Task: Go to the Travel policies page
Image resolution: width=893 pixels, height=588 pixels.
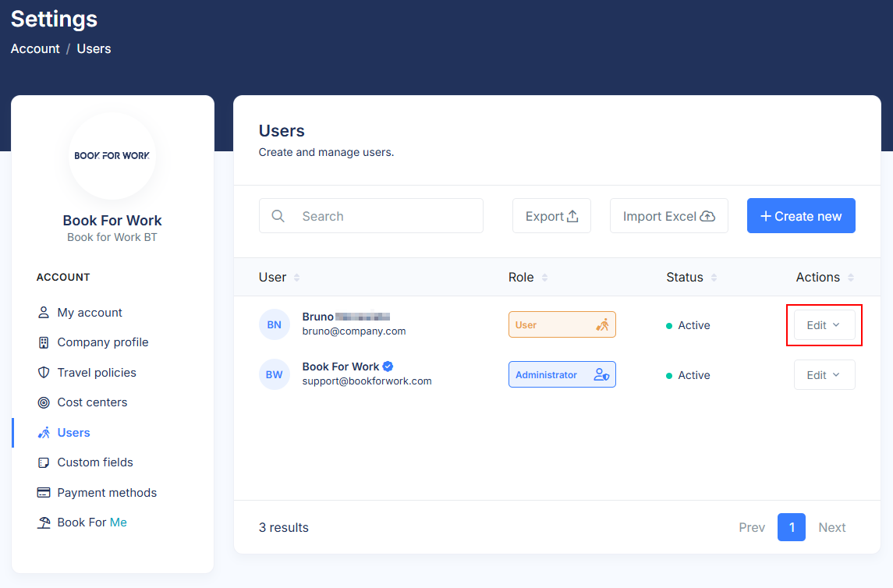Action: pyautogui.click(x=87, y=372)
